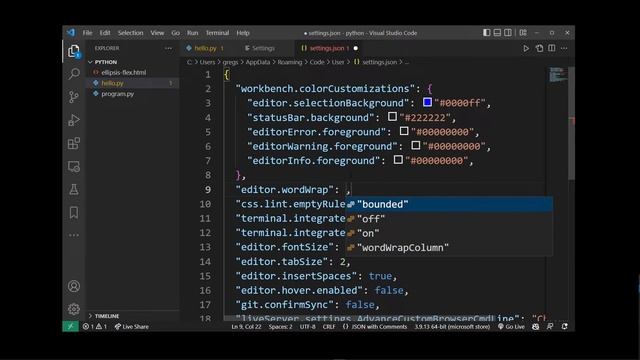The image size is (640, 360).
Task: Open the Run menu
Action: pos(193,33)
